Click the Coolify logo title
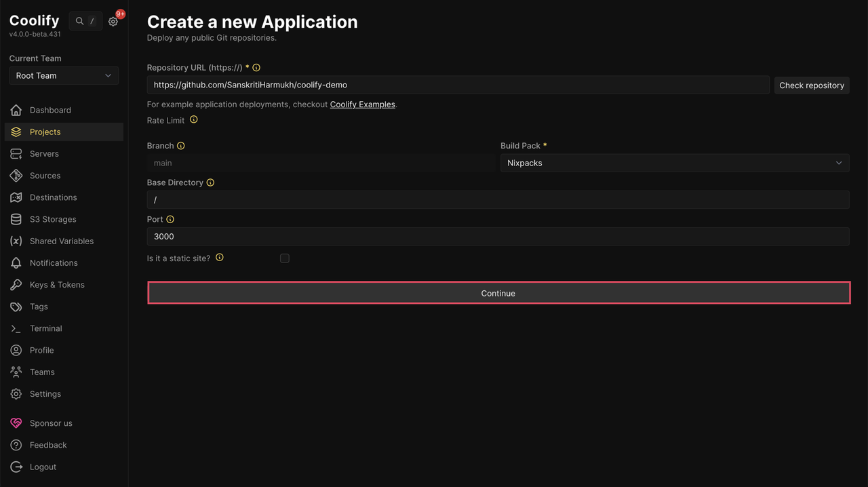 pos(35,20)
